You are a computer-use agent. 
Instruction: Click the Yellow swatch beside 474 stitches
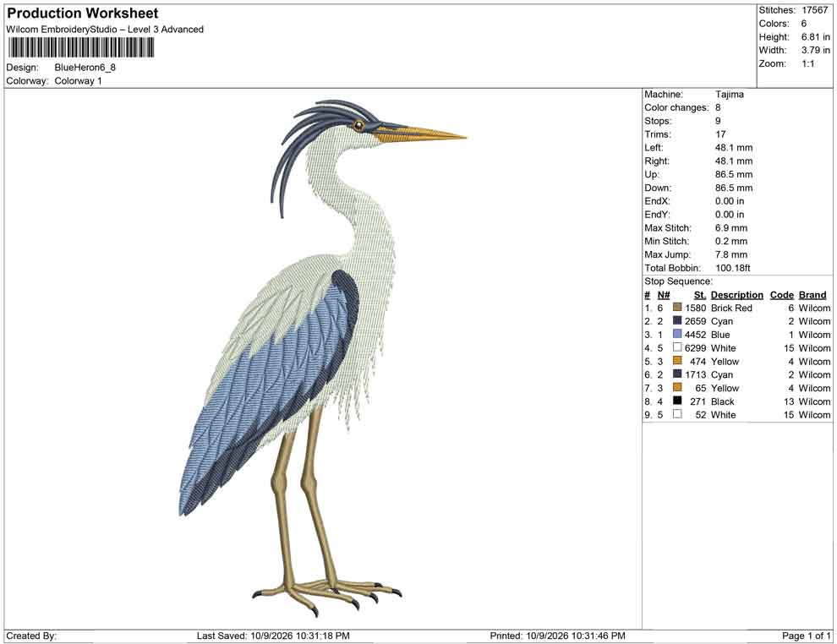(x=677, y=361)
